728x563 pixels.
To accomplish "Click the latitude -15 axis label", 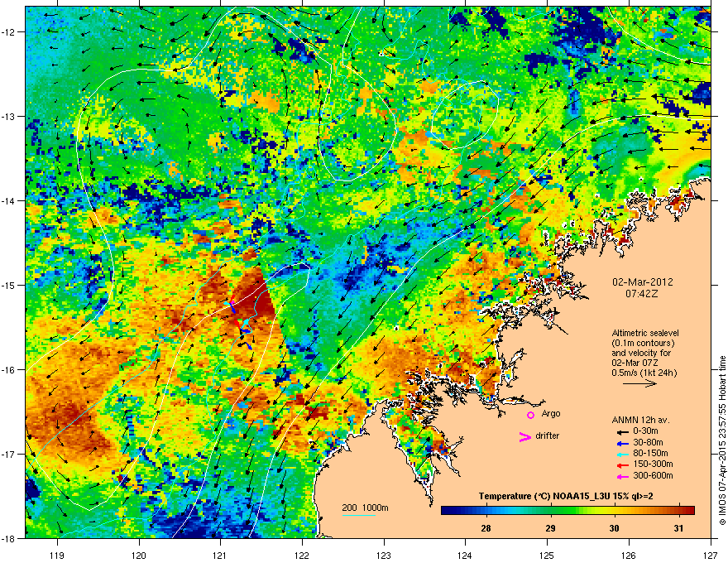I will (8, 285).
